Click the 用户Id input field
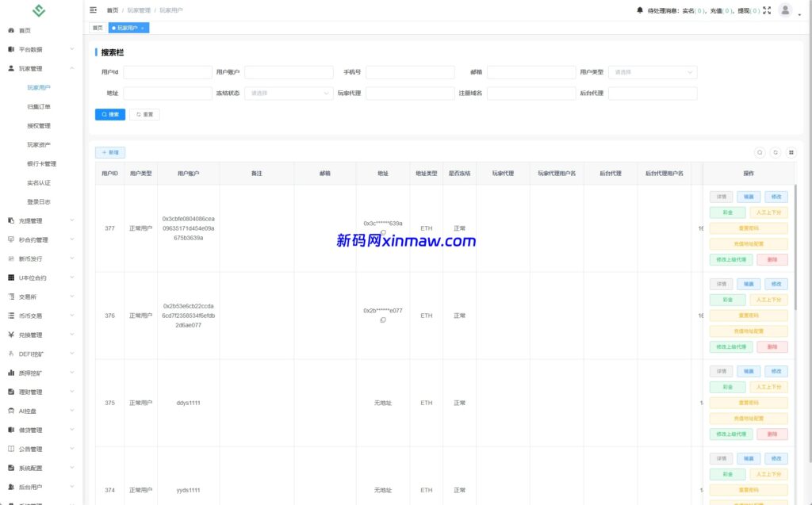Viewport: 812px width, 505px height. [167, 72]
